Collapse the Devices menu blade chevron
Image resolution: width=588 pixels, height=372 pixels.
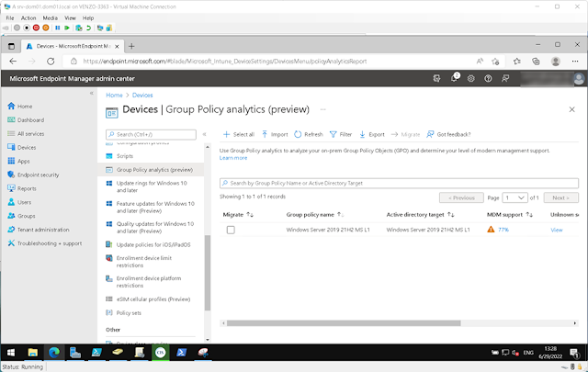tap(204, 134)
